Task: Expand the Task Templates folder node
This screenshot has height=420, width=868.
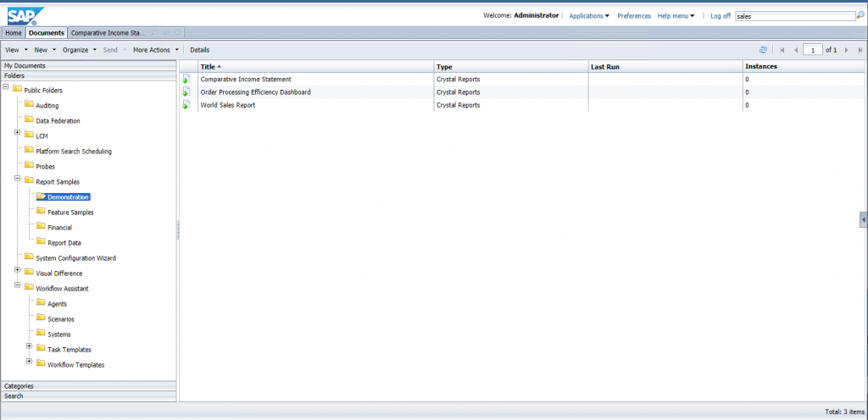Action: (30, 346)
